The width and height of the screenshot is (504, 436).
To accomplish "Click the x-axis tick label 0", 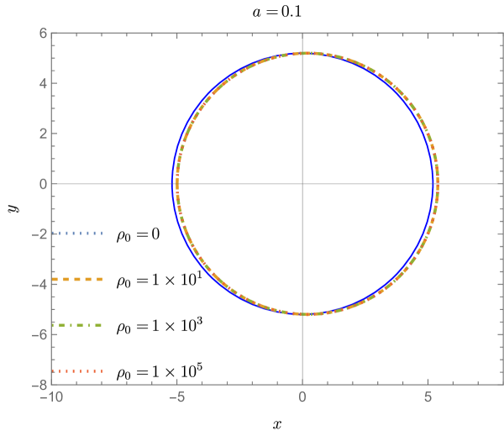I will (x=302, y=397).
